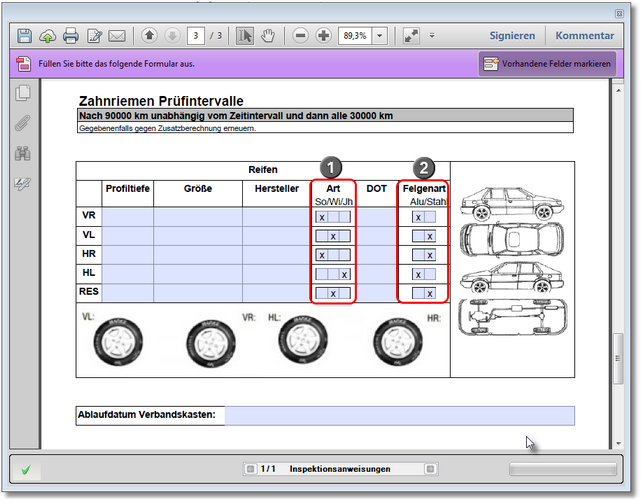Open the signatures pen panel
Viewport: 641px width, 502px height.
point(23,184)
